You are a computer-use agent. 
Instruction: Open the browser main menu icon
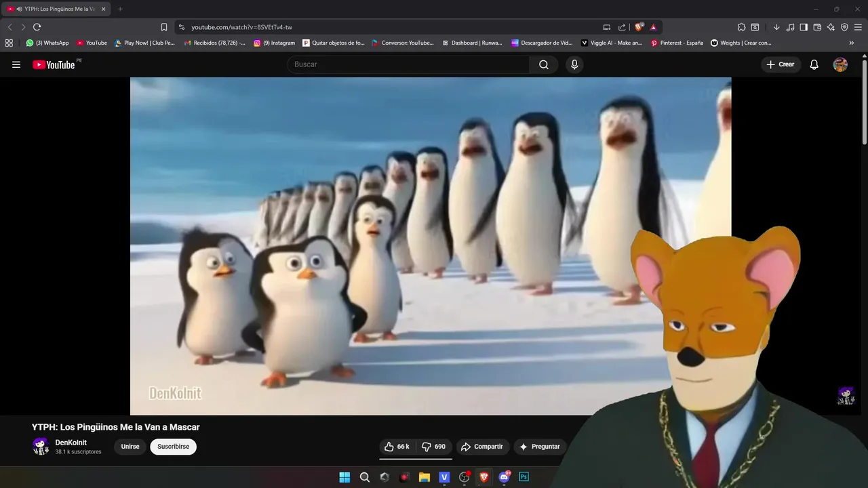[x=858, y=27]
